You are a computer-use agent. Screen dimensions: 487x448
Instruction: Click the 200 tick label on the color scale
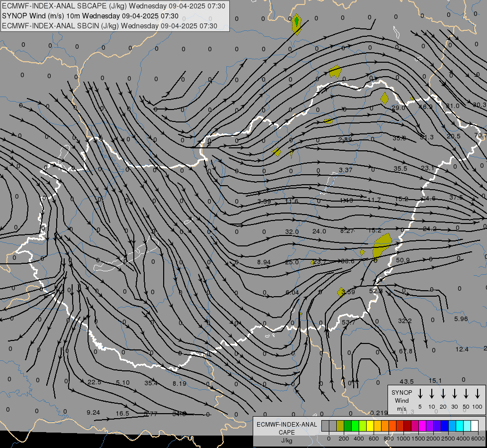click(344, 439)
